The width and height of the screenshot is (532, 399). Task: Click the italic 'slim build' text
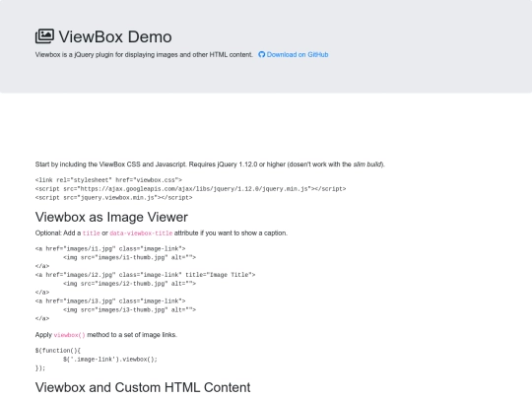tap(367, 165)
